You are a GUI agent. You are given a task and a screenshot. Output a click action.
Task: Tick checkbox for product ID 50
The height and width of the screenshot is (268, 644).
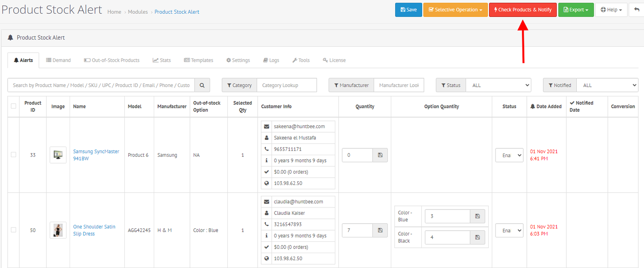(x=14, y=230)
